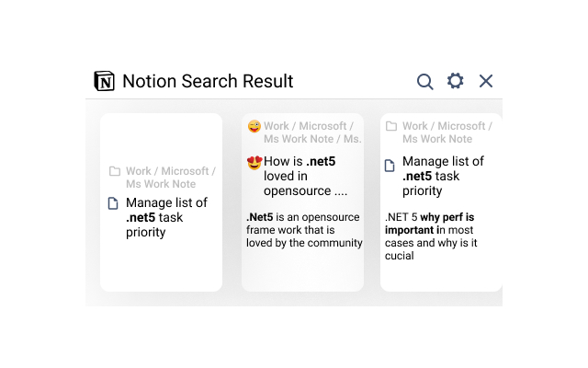Close the Notion Search Result panel

point(486,81)
